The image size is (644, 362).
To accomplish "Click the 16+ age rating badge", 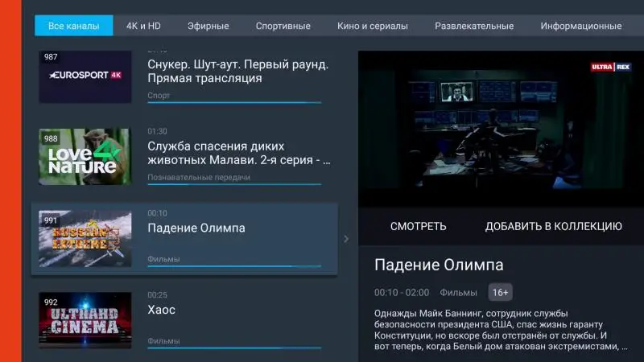I will coord(500,292).
